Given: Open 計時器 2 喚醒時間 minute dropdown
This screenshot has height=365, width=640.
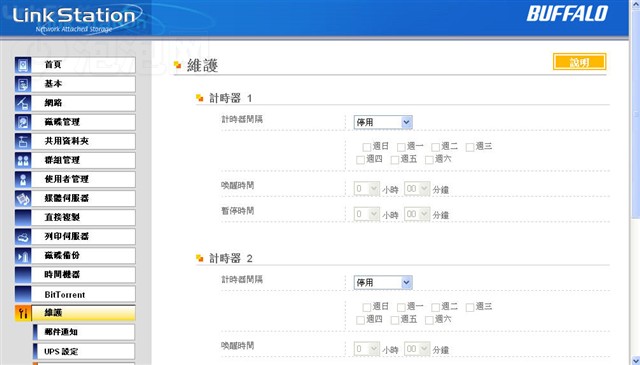Looking at the screenshot, I should point(417,349).
